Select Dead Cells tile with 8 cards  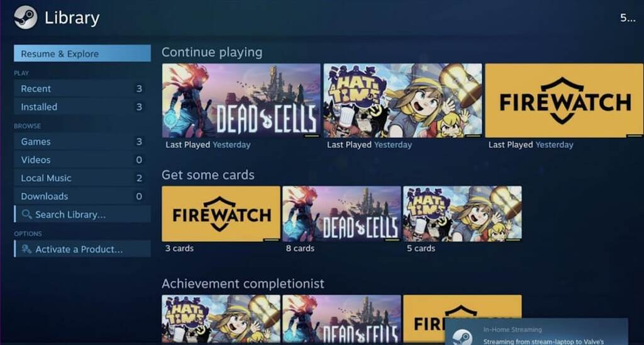pos(341,214)
